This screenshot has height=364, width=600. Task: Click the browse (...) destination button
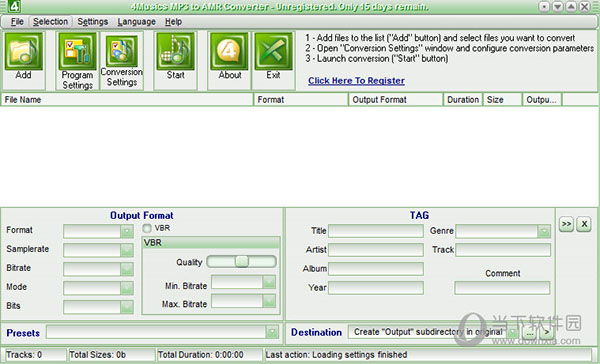[x=530, y=332]
